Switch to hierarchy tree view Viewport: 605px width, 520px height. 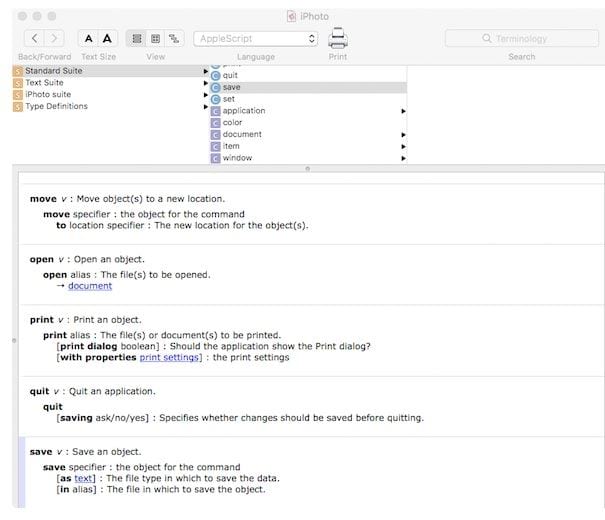174,38
